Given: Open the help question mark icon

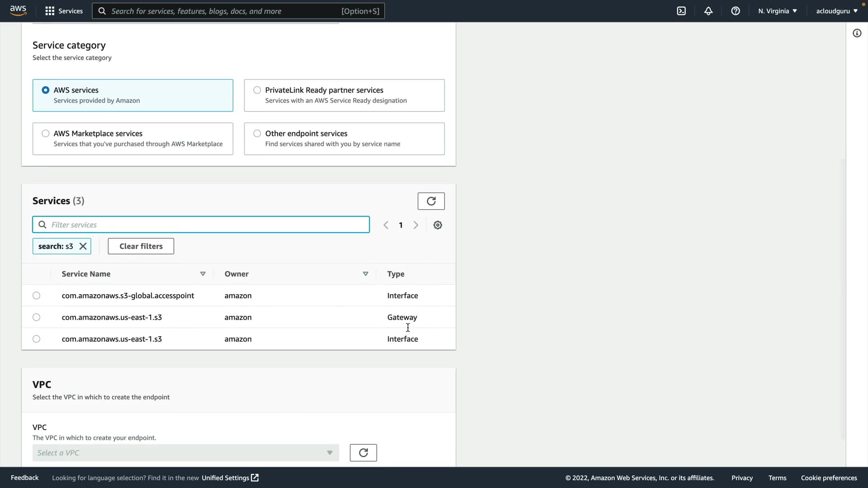Looking at the screenshot, I should pos(736,11).
